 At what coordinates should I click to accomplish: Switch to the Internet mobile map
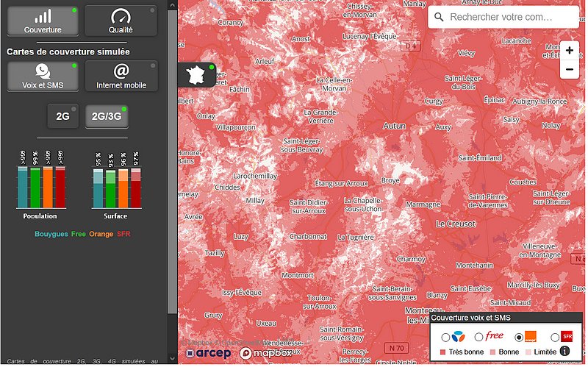pos(121,76)
